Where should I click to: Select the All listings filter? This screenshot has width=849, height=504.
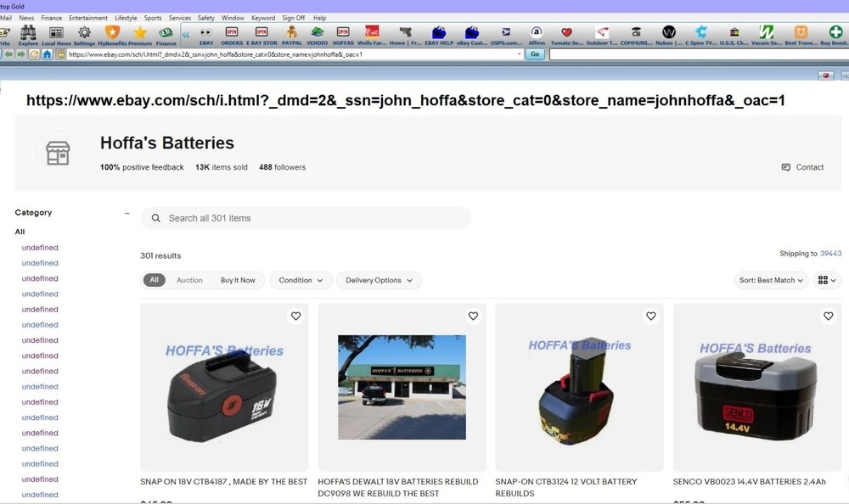coord(155,280)
